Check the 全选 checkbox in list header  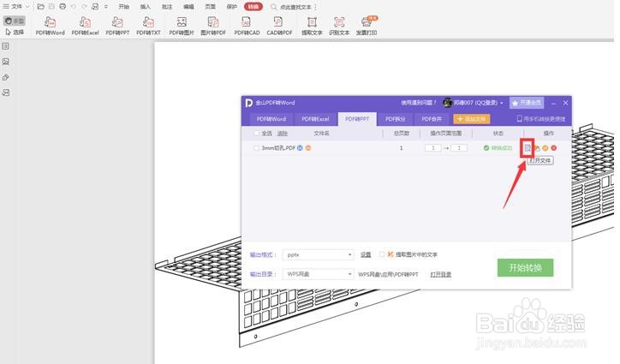click(256, 134)
